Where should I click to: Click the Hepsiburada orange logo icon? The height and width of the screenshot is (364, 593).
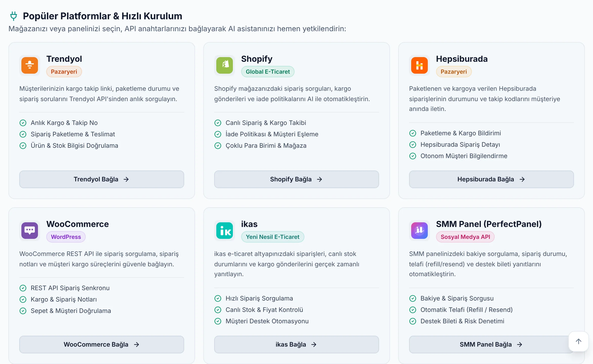click(419, 65)
